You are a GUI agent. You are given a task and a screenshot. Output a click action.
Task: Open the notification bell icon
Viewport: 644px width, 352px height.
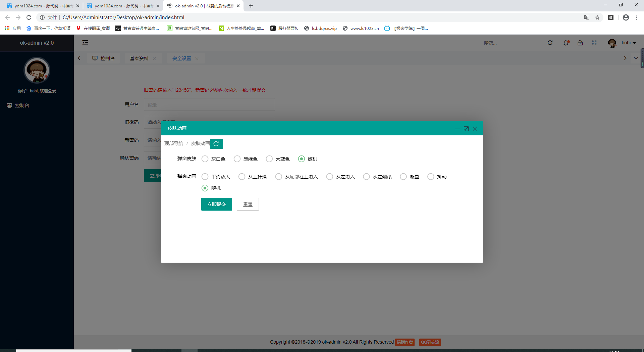pyautogui.click(x=566, y=43)
